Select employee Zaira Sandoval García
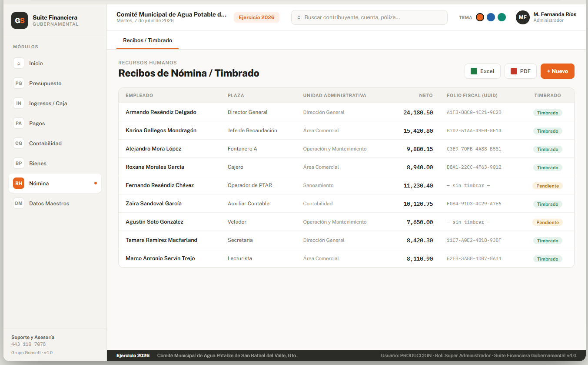This screenshot has height=365, width=588. tap(153, 204)
